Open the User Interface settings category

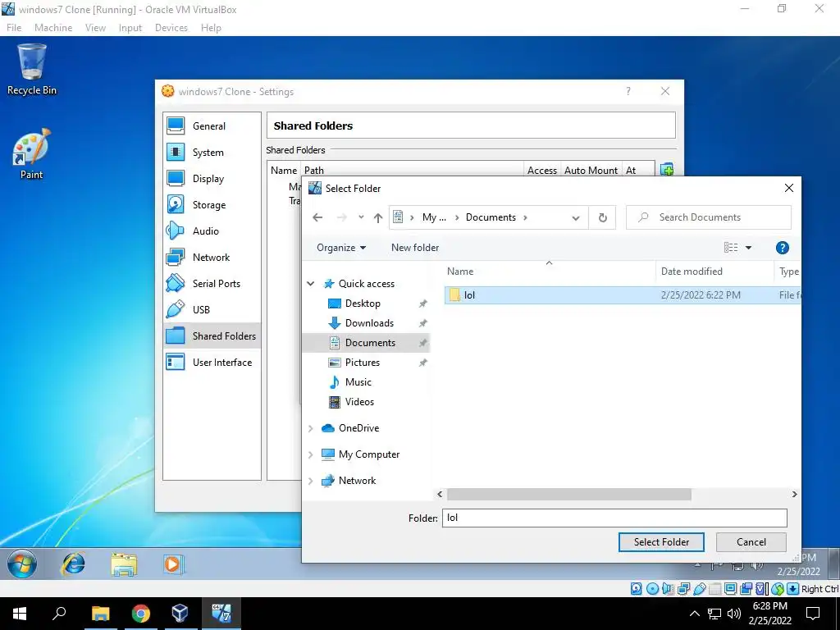tap(212, 362)
